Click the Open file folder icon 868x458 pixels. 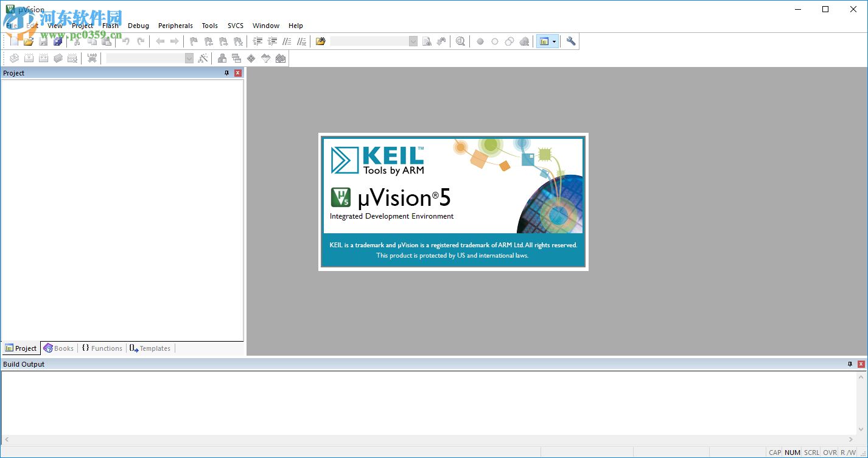(29, 41)
